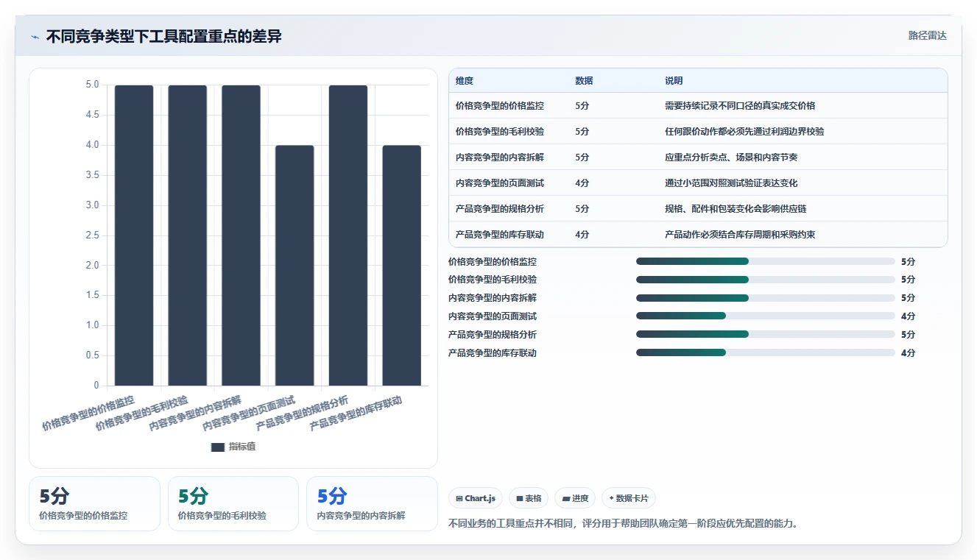Viewport: 977px width, 560px height.
Task: Click progress list label 内容竞争型的页面测试
Action: [x=493, y=316]
